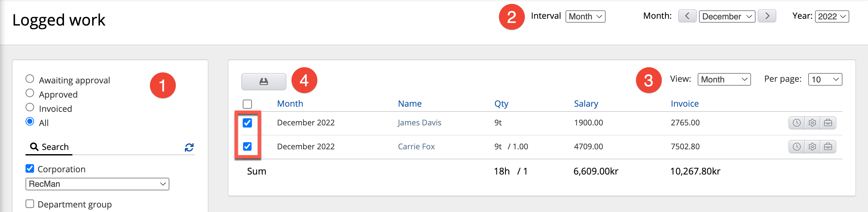Enable the Department group checkbox
Screen dimensions: 868x212
[30, 204]
